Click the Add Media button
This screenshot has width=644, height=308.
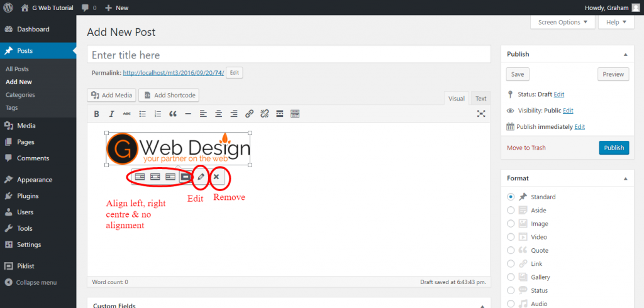(x=111, y=96)
